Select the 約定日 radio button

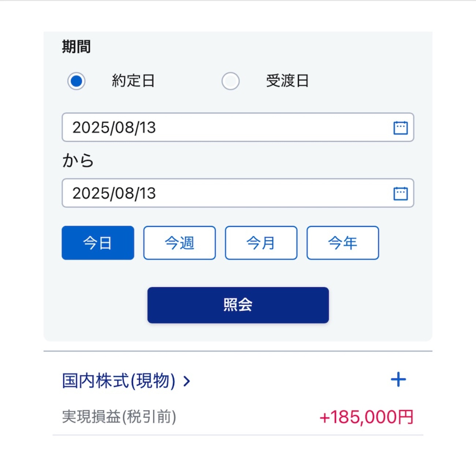pyautogui.click(x=76, y=81)
